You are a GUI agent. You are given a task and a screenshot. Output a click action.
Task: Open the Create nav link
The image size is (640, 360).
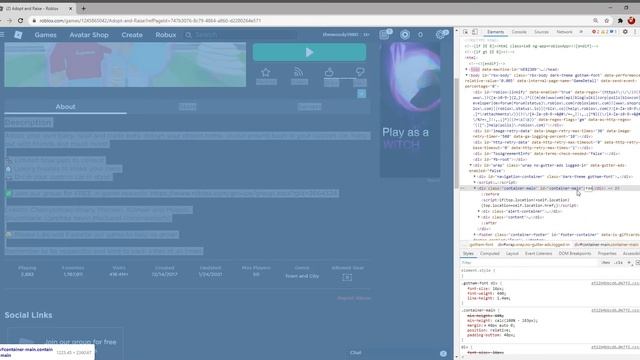132,35
